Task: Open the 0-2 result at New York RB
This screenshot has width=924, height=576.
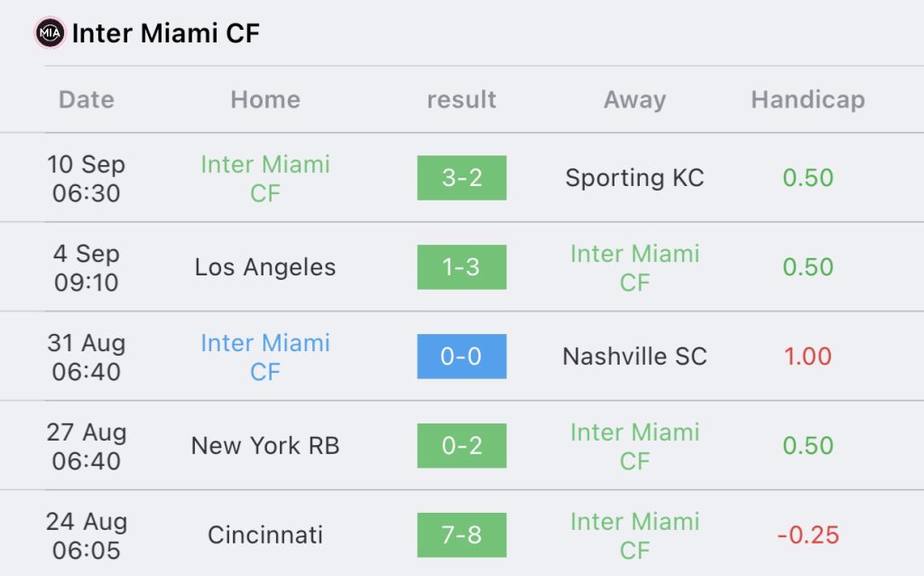Action: point(461,446)
